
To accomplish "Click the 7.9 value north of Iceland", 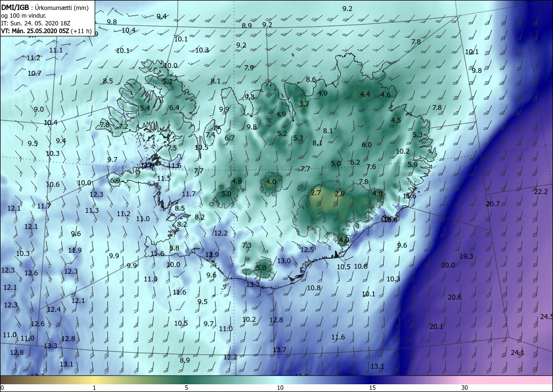I will pos(249,67).
